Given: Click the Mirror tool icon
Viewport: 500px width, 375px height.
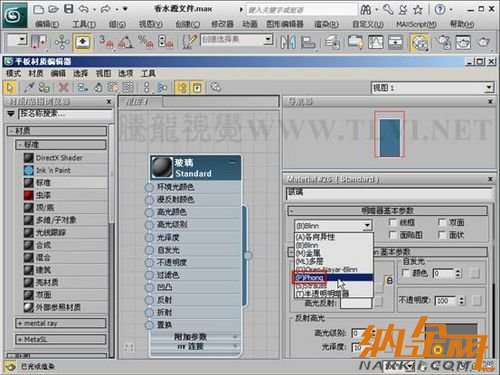Looking at the screenshot, I should coord(288,42).
